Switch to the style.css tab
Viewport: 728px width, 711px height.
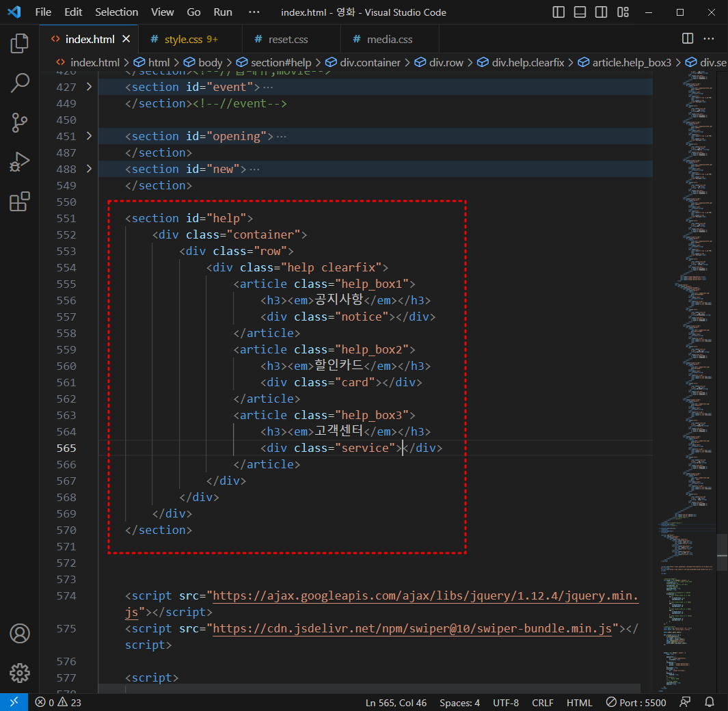[190, 39]
